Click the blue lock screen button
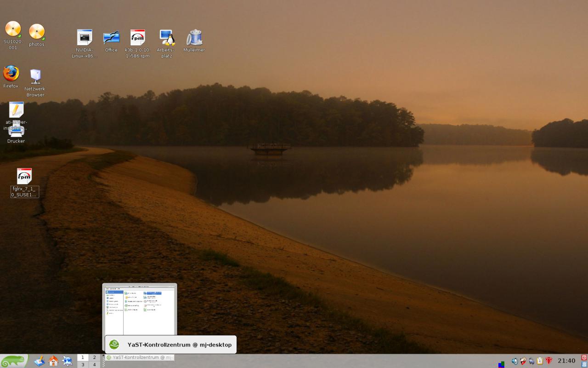 point(584,364)
